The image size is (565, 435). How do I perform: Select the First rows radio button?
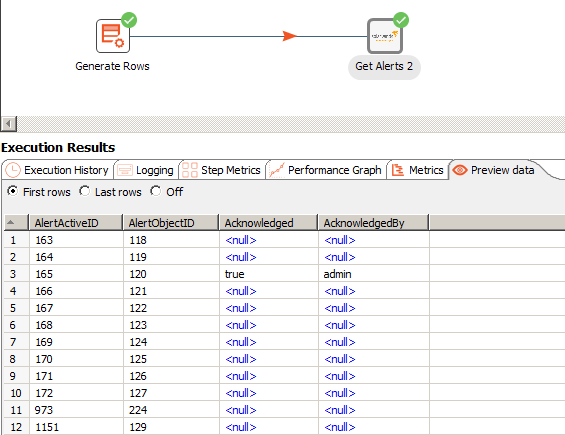coord(13,191)
